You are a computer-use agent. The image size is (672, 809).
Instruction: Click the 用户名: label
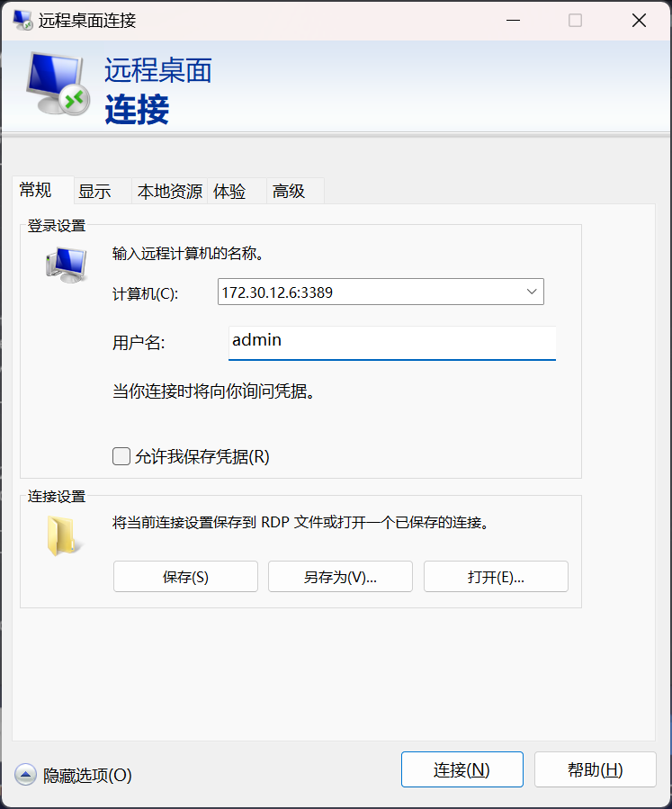tap(139, 342)
